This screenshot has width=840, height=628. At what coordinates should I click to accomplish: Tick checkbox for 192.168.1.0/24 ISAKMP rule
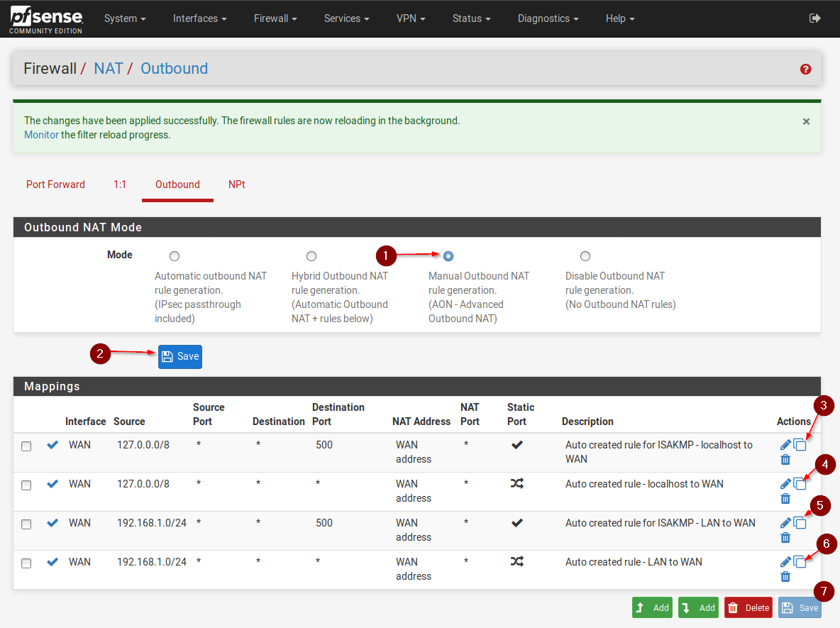pos(26,524)
